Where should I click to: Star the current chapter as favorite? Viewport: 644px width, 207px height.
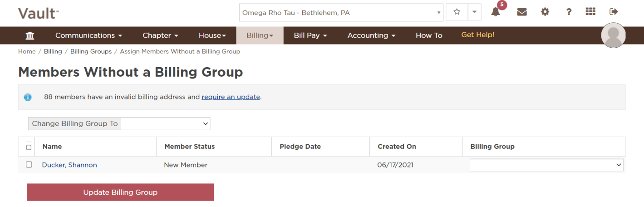tap(457, 12)
